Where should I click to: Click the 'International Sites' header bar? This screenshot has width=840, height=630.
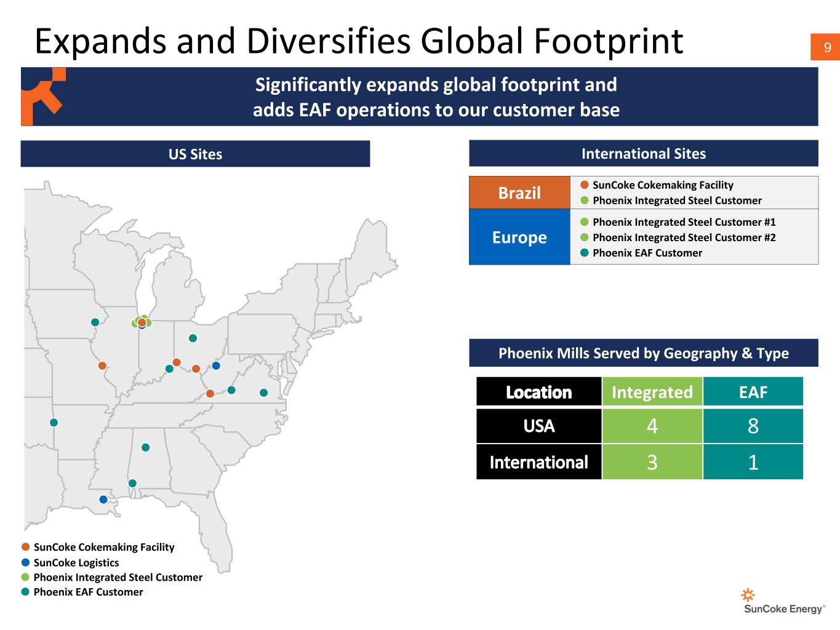tap(644, 153)
